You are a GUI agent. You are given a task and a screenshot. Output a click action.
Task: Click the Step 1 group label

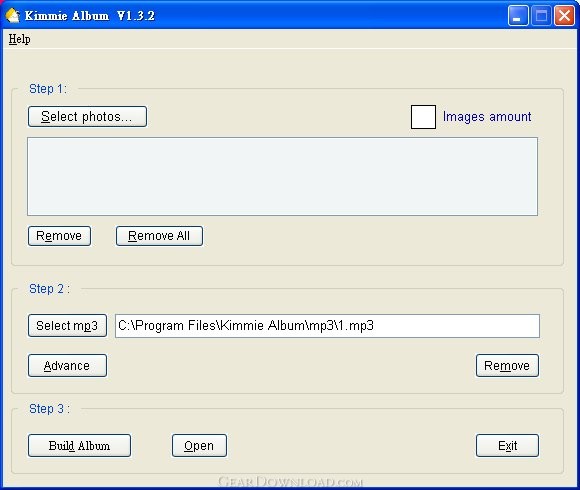48,89
